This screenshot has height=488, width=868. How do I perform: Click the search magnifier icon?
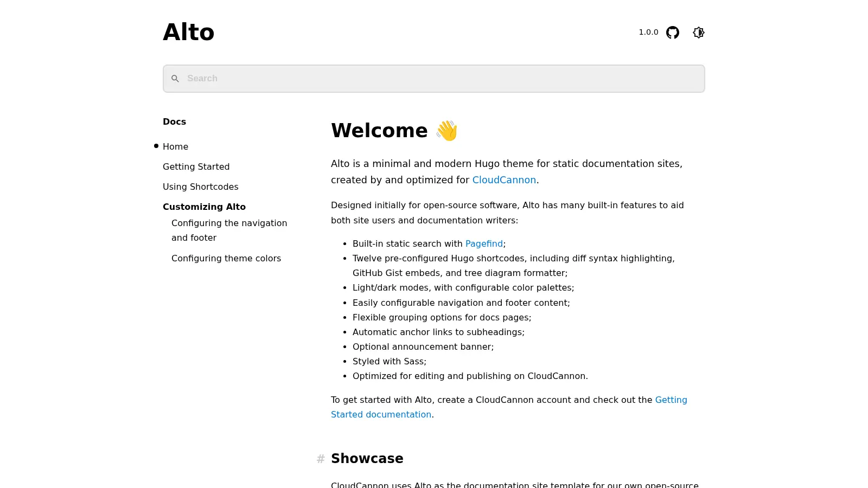(175, 79)
